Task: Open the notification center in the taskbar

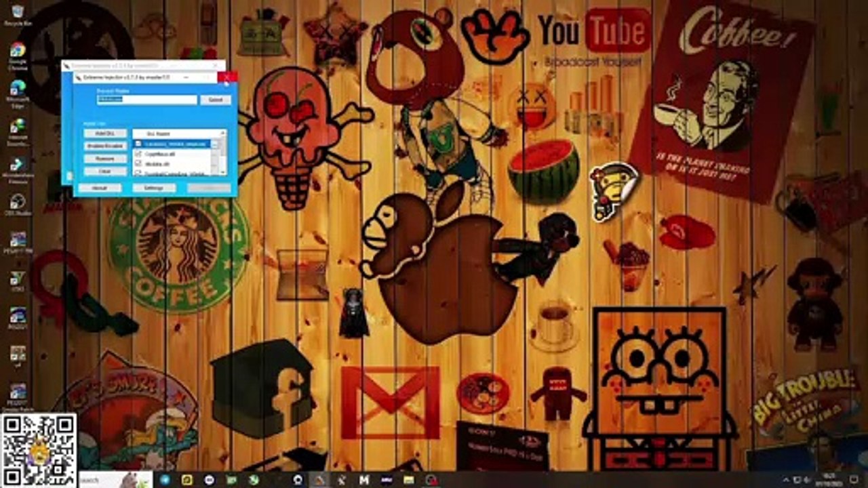Action: pos(854,480)
